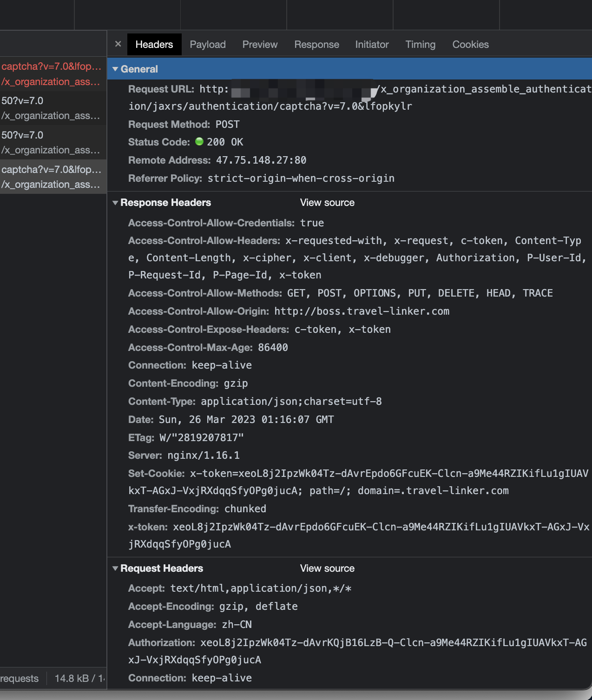Click the Remote Address value 47.75.148.27:80
Image resolution: width=592 pixels, height=700 pixels.
(261, 160)
